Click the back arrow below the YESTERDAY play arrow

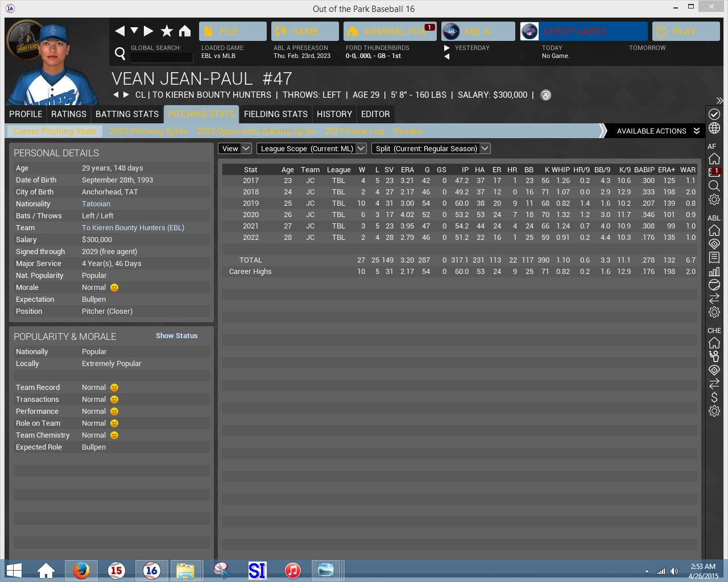click(447, 56)
